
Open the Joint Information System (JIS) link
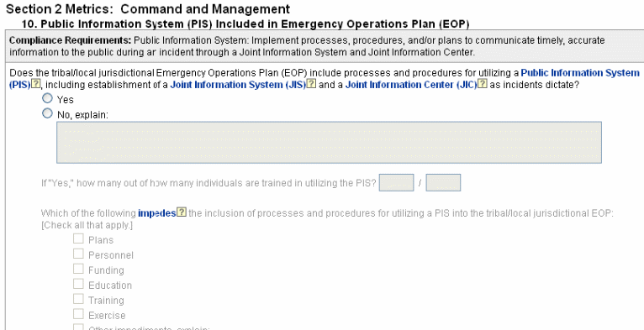click(x=238, y=85)
